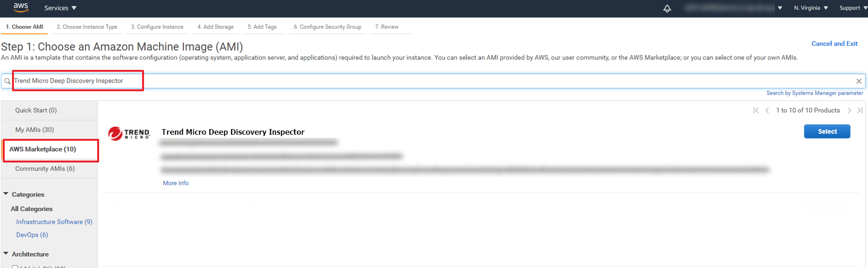This screenshot has height=268, width=868.
Task: Open the Support dropdown menu
Action: (x=853, y=8)
